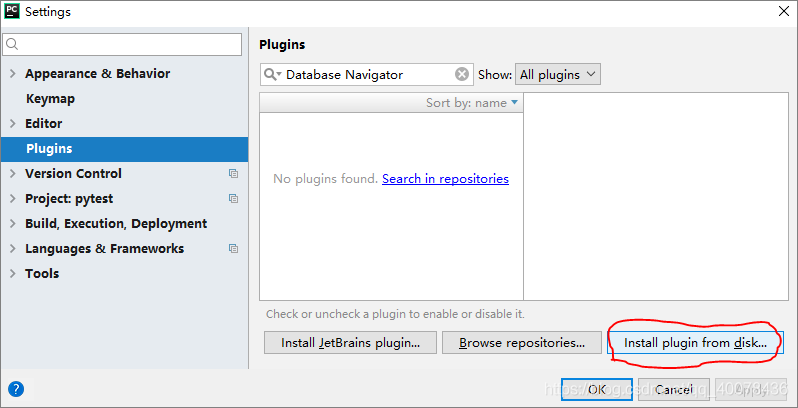
Task: Expand the Editor settings section
Action: tap(12, 124)
